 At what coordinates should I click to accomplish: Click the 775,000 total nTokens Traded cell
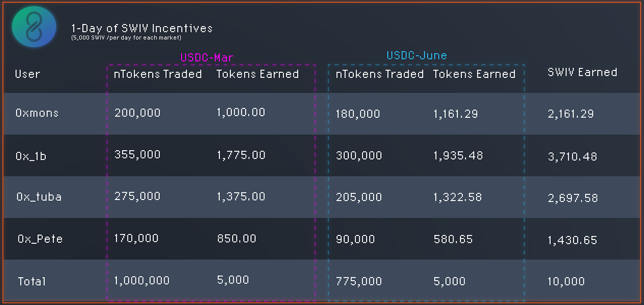tap(359, 282)
